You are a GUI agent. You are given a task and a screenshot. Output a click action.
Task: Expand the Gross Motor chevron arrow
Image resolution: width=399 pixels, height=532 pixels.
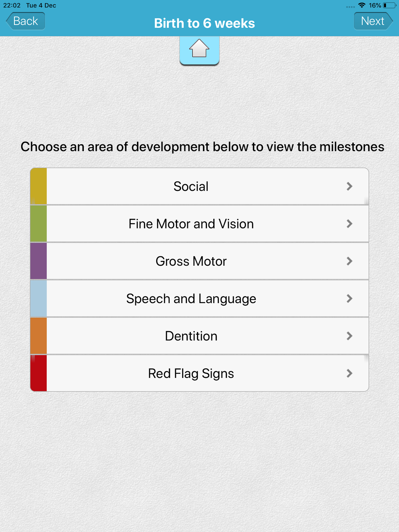pyautogui.click(x=350, y=261)
